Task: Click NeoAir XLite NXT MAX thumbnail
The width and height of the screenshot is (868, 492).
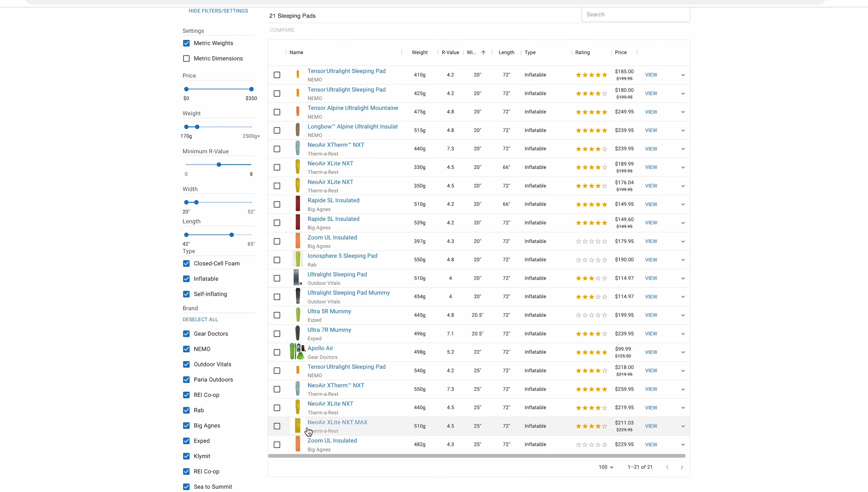Action: click(x=297, y=426)
